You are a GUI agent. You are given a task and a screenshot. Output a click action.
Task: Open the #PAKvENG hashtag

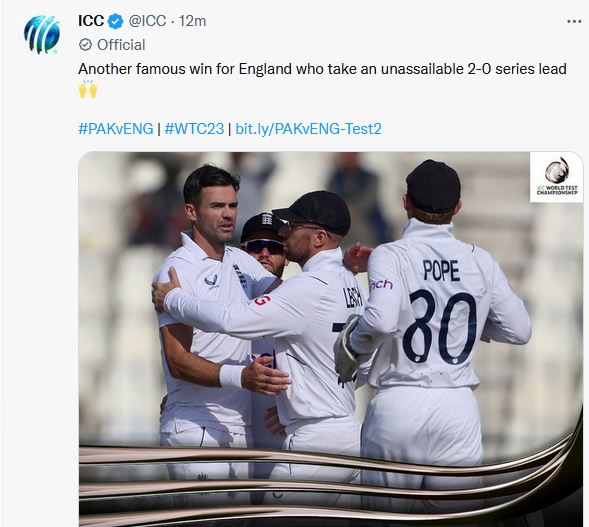point(116,129)
